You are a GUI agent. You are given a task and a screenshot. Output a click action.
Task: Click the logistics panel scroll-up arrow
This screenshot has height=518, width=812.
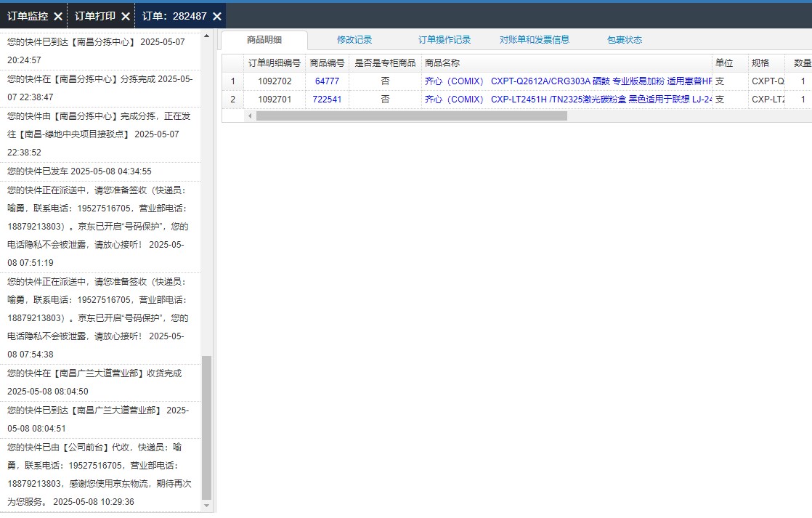[x=206, y=36]
